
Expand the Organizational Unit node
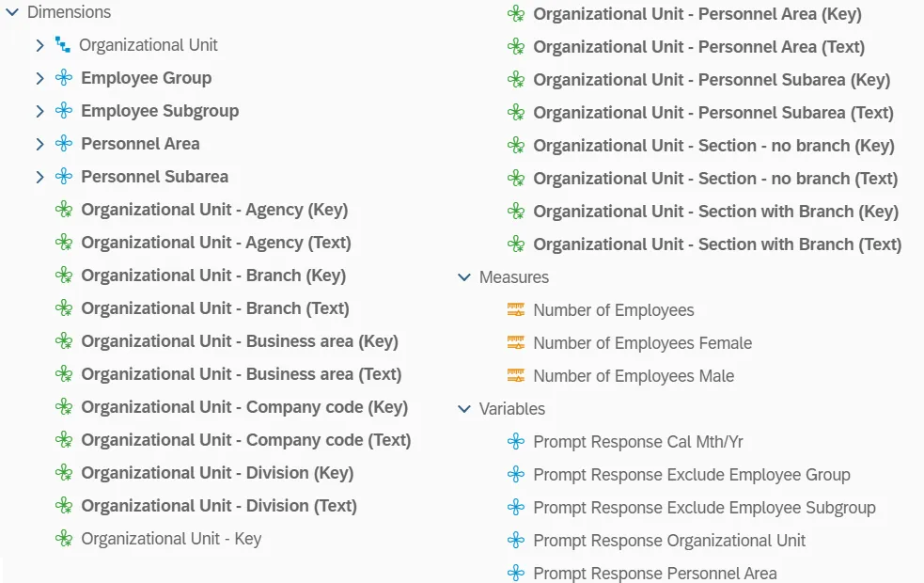point(39,45)
